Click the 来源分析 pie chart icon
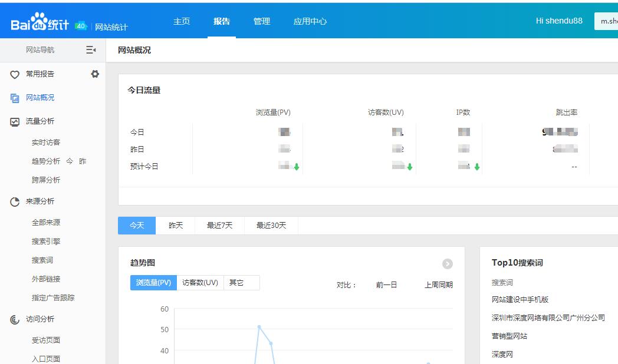This screenshot has height=364, width=618. [14, 201]
